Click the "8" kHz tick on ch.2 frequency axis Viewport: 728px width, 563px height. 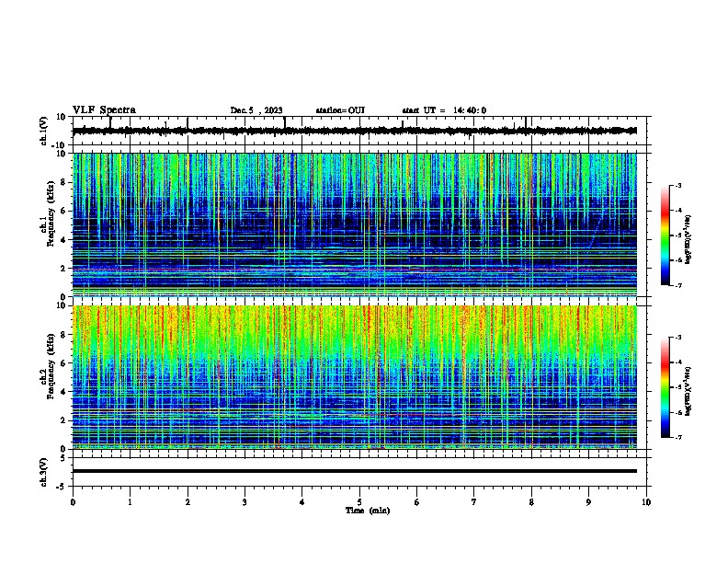tap(63, 335)
